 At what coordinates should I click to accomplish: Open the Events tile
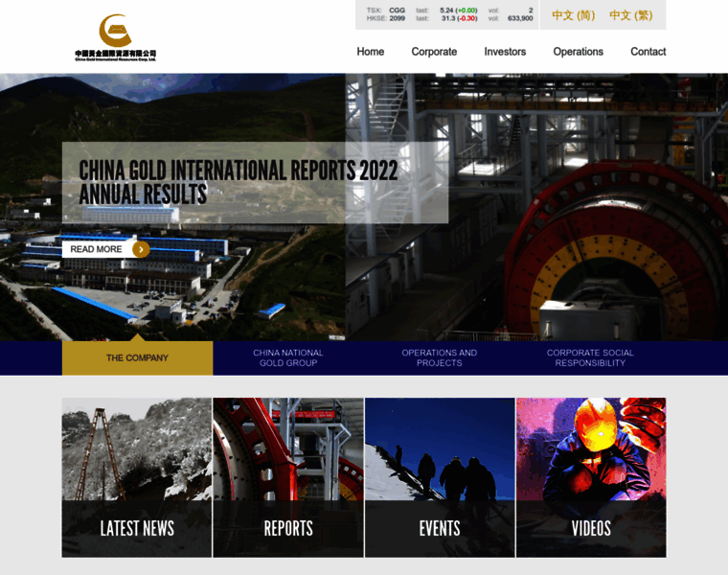click(440, 477)
